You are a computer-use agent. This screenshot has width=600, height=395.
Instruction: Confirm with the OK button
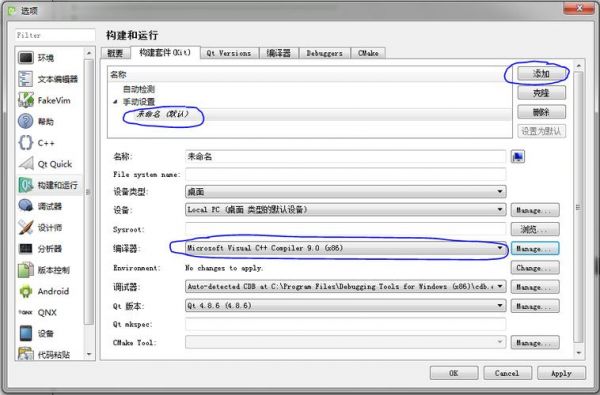coord(454,373)
